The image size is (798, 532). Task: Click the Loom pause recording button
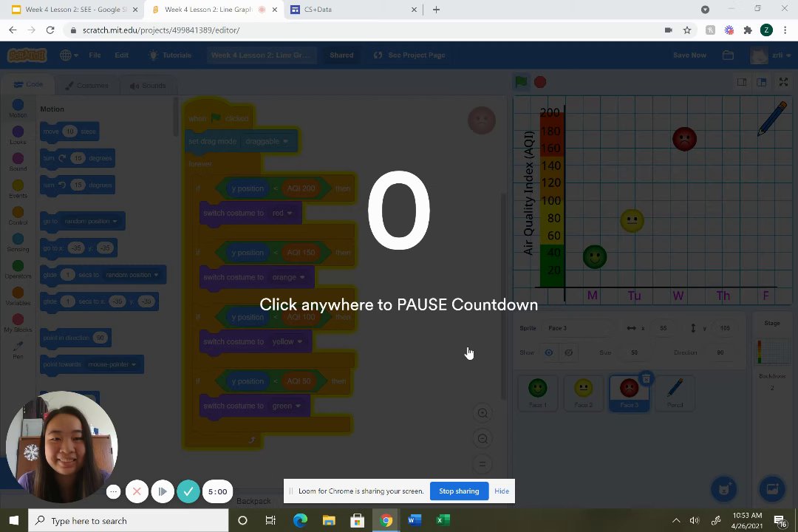[x=163, y=491]
